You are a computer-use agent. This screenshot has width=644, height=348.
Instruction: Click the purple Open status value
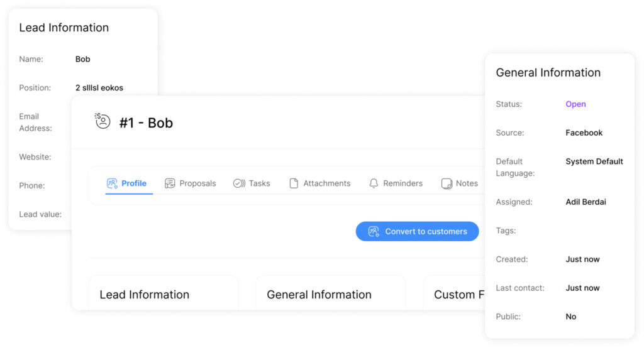[x=575, y=104]
